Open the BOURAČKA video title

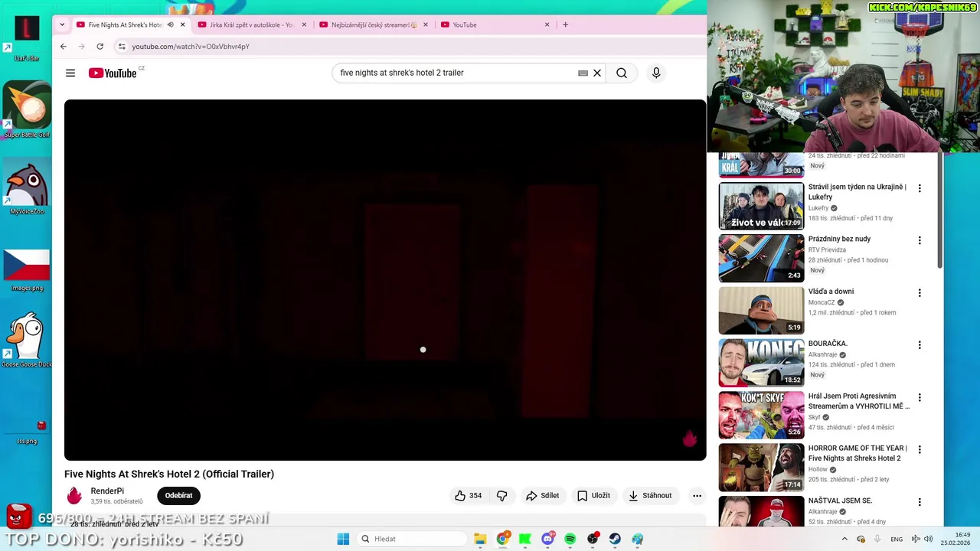(828, 344)
